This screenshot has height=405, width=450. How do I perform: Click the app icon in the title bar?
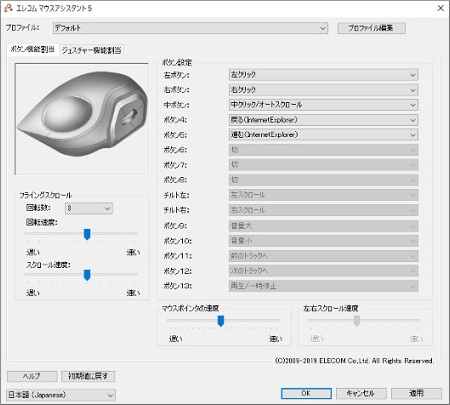coord(9,8)
